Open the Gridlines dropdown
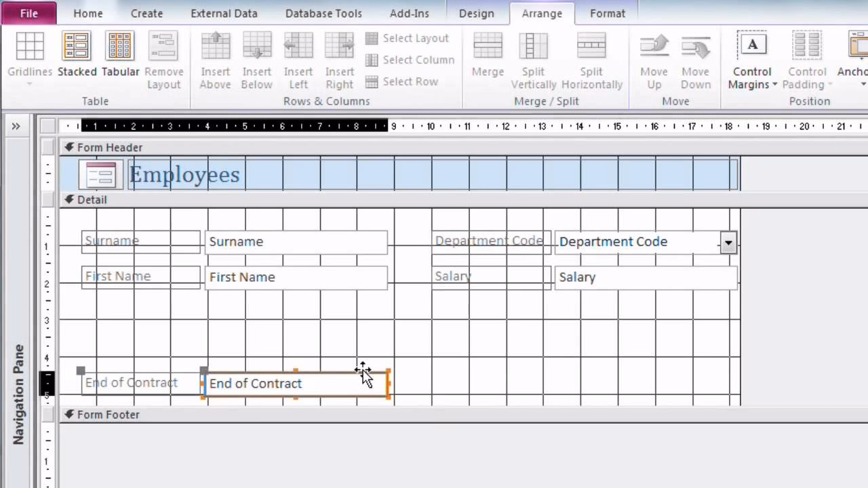868x488 pixels. 29,83
